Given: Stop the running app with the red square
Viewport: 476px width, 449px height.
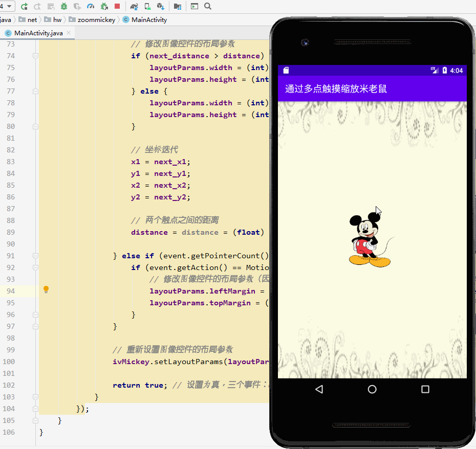Looking at the screenshot, I should click(117, 6).
